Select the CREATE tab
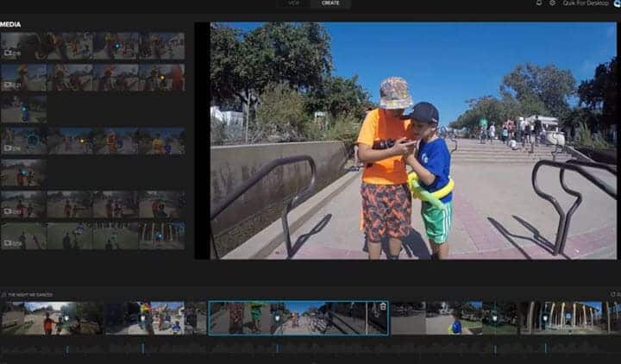Image resolution: width=621 pixels, height=364 pixels. pyautogui.click(x=330, y=3)
